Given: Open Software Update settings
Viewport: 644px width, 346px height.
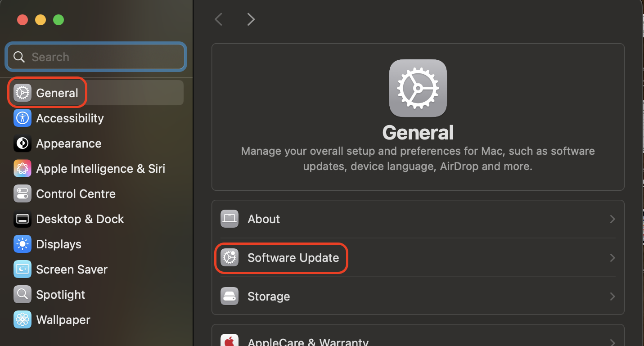Looking at the screenshot, I should pyautogui.click(x=293, y=257).
